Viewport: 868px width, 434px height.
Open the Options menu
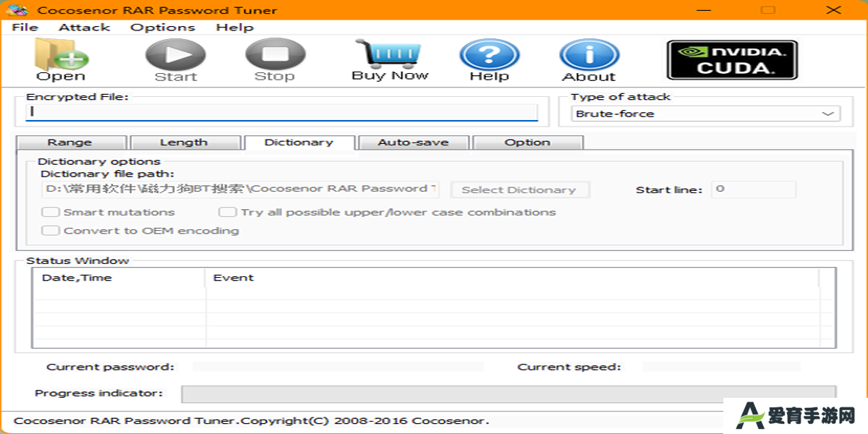click(163, 27)
